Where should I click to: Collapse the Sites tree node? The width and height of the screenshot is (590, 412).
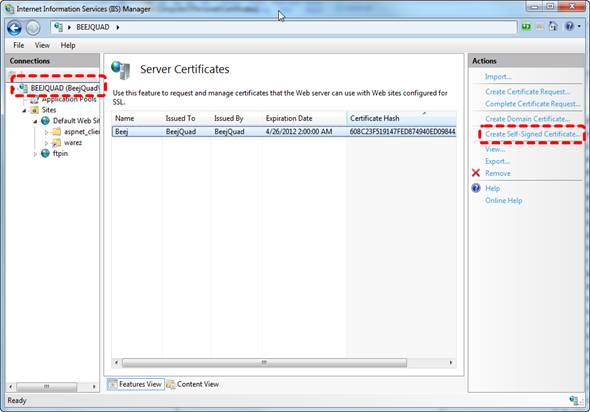coord(24,110)
